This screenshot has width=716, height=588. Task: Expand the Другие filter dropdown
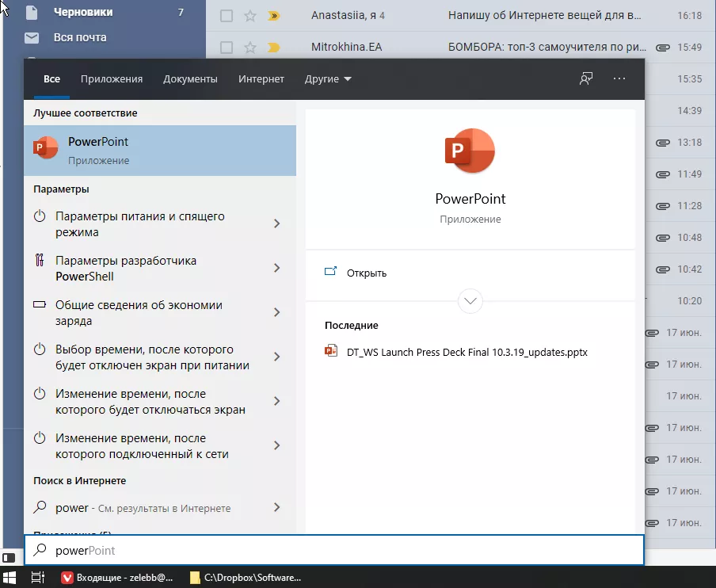328,79
